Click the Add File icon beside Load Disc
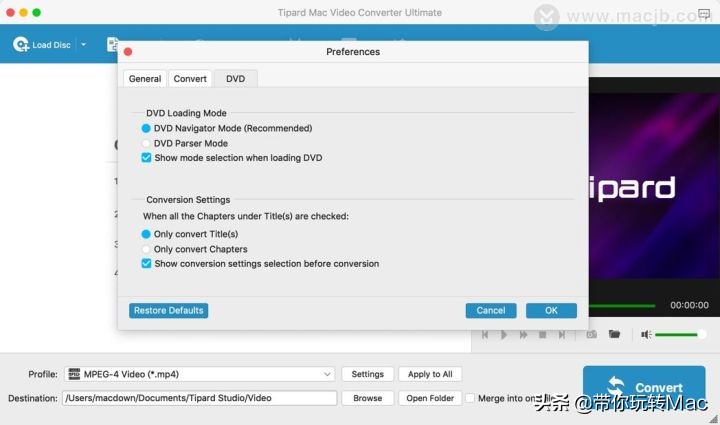 pyautogui.click(x=112, y=44)
